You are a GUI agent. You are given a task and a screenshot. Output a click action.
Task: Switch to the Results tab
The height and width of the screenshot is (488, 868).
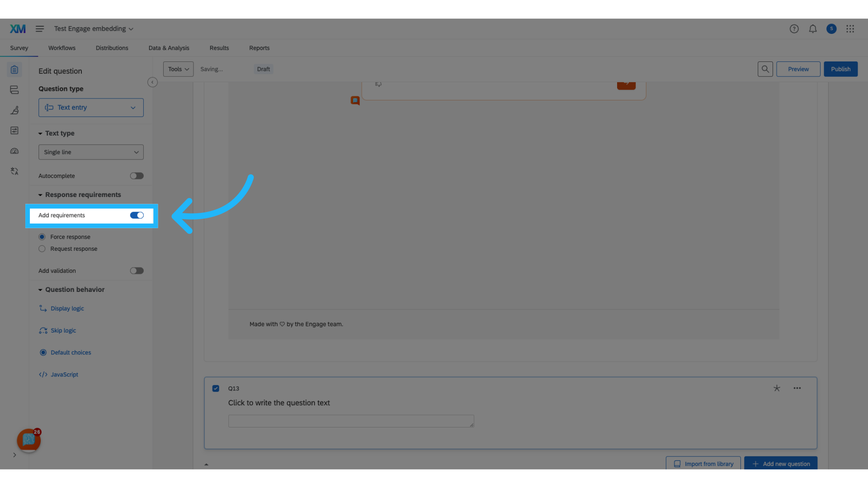point(219,48)
